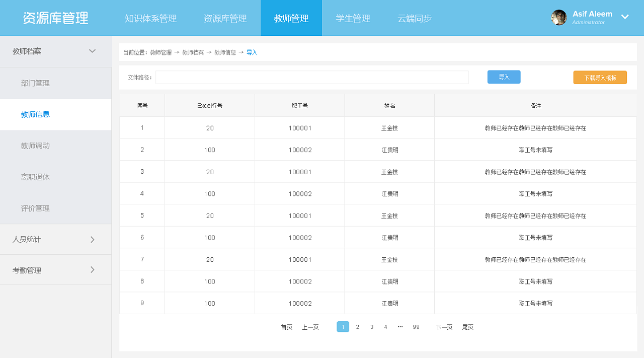Open the 云端同步 menu
644x358 pixels.
(x=414, y=18)
